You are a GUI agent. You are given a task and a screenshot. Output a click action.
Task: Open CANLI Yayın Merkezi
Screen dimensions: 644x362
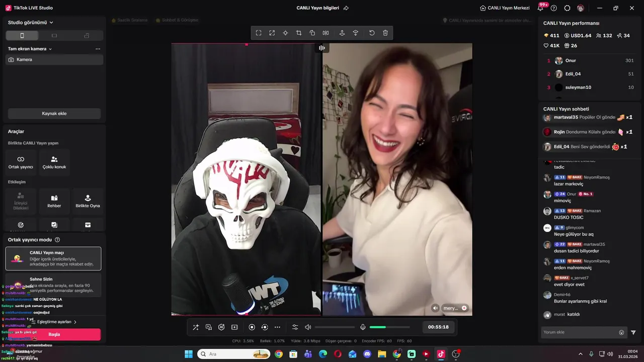(505, 8)
